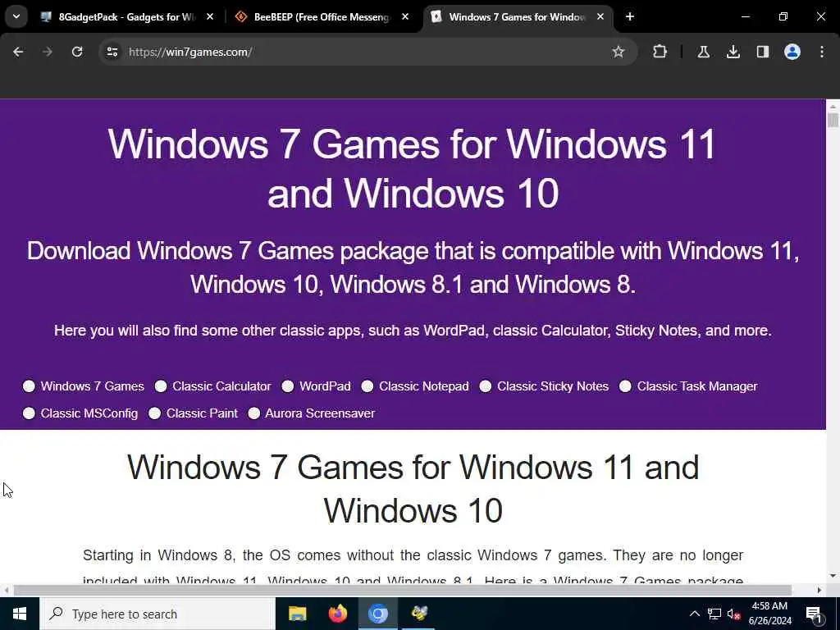
Task: Expand the tab search dropdown
Action: coord(16,16)
